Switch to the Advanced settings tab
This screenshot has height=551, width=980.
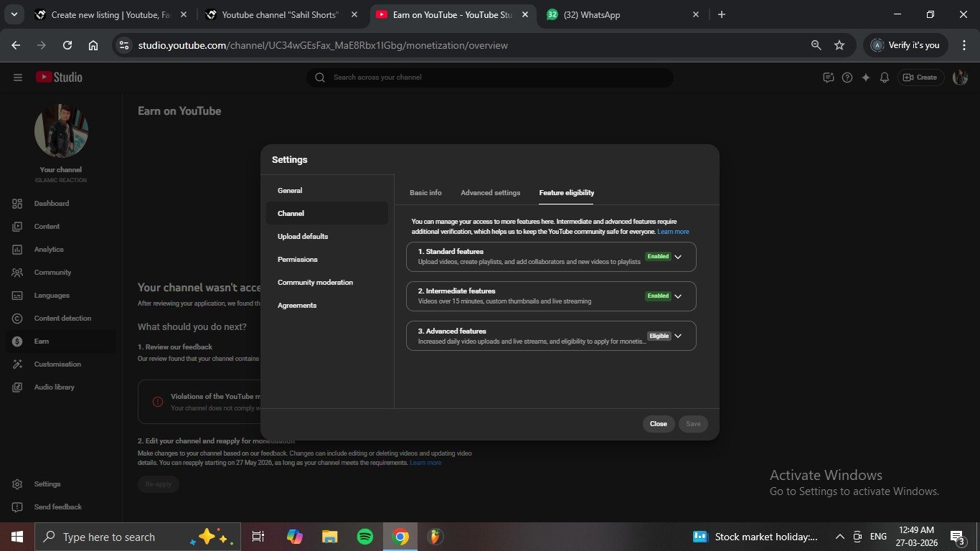point(490,193)
